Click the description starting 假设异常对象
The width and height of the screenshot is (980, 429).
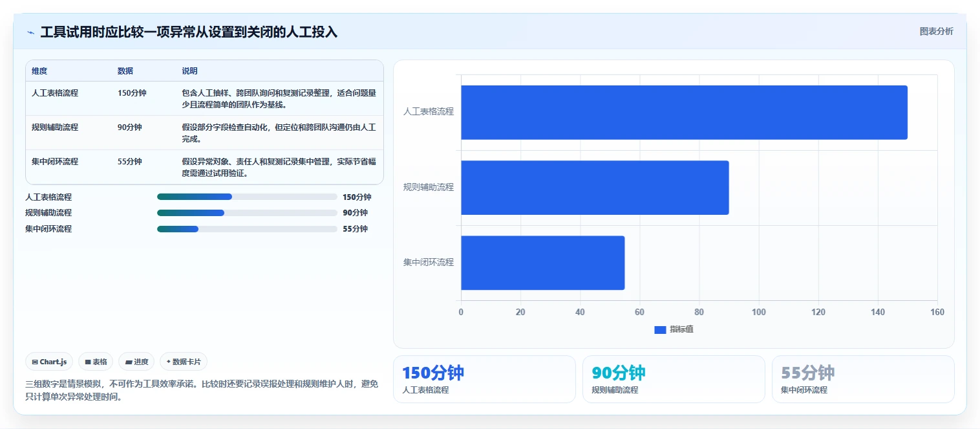279,167
